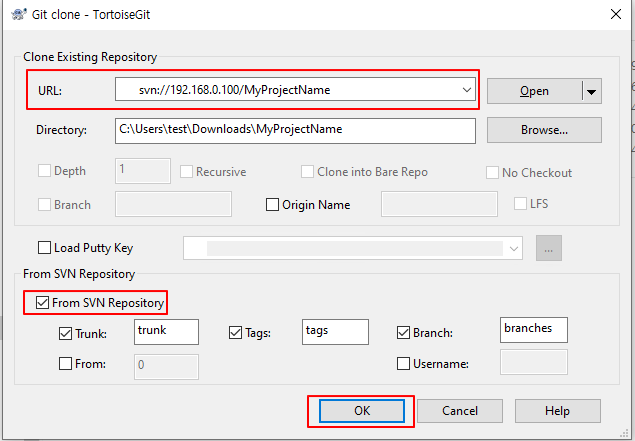Click the Directory path input field

(295, 130)
